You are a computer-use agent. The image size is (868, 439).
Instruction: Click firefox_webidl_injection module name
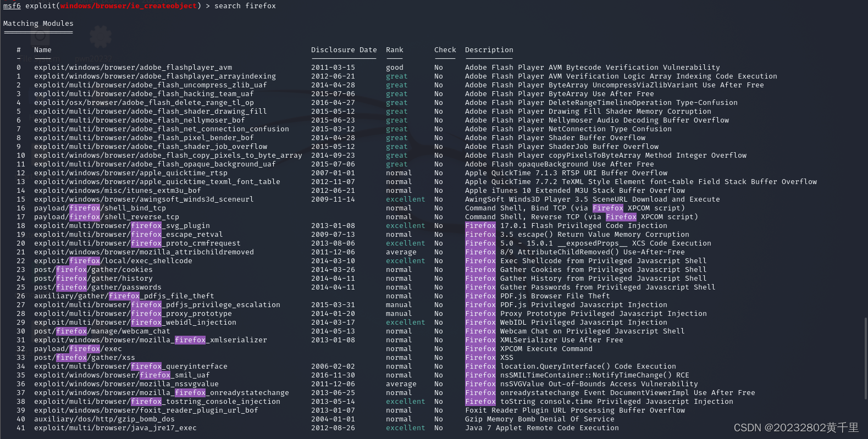coord(135,323)
